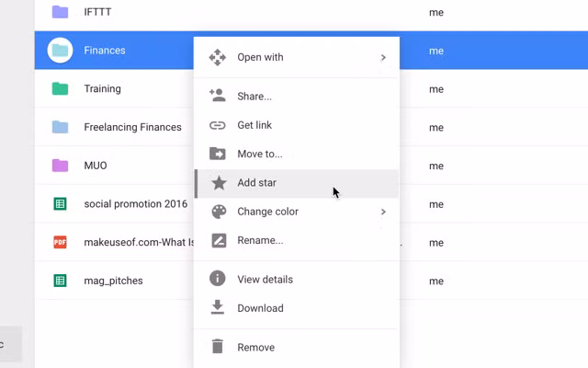Screen dimensions: 588x368
Task: Click the purple MUO folder icon
Action: pos(60,166)
